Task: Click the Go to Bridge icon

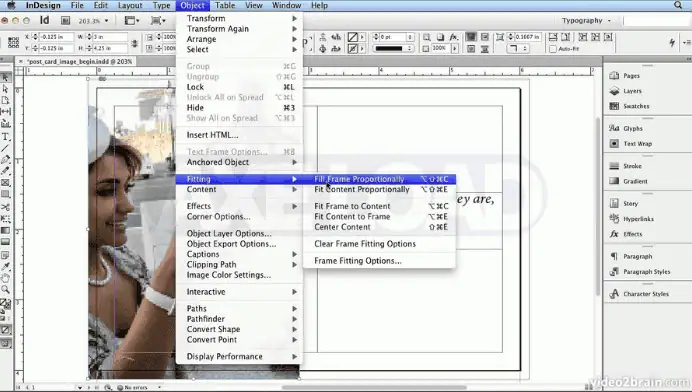Action: pyautogui.click(x=65, y=20)
